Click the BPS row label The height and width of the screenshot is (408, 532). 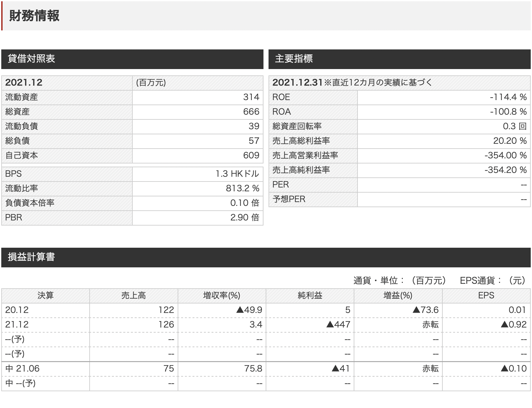click(x=13, y=174)
